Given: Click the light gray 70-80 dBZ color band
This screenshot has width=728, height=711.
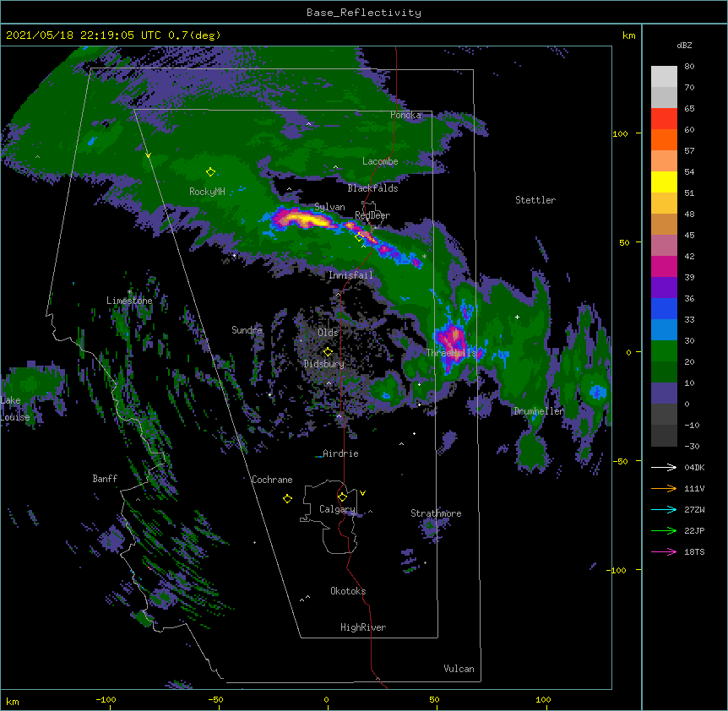Looking at the screenshot, I should tap(664, 77).
